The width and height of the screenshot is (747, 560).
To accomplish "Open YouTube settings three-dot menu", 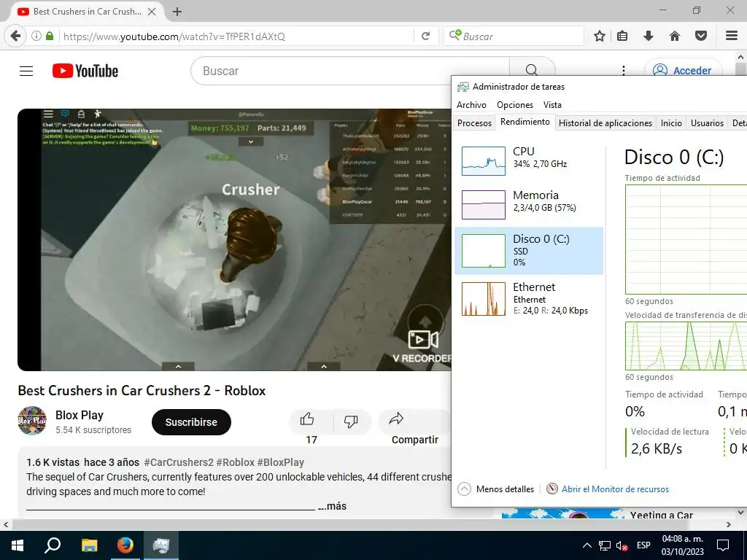I will click(x=623, y=71).
